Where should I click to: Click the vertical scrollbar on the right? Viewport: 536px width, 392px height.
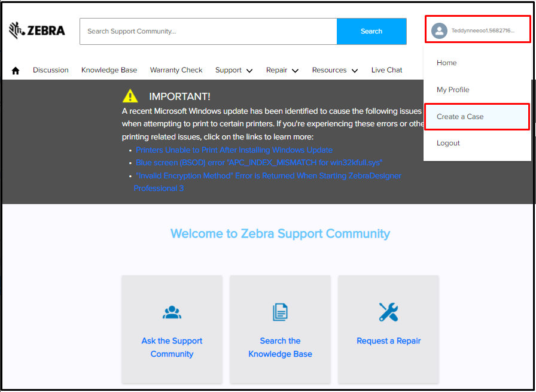point(531,120)
